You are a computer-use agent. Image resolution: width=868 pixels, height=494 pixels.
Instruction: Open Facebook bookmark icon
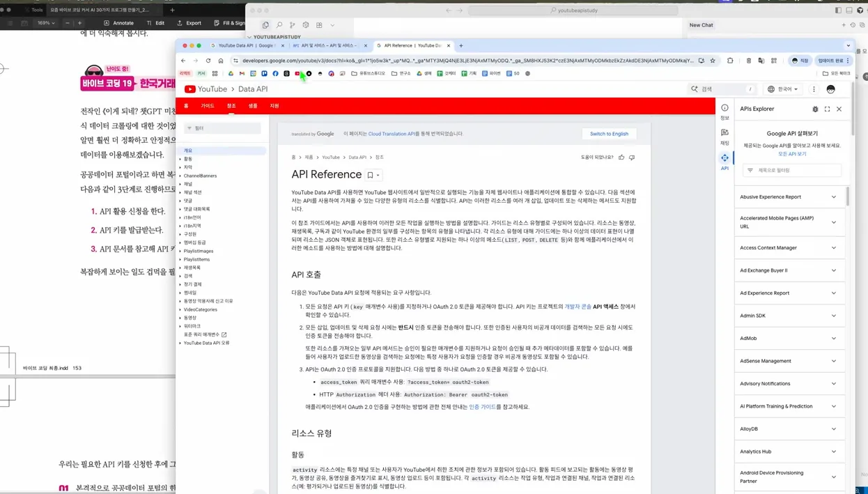coord(275,73)
